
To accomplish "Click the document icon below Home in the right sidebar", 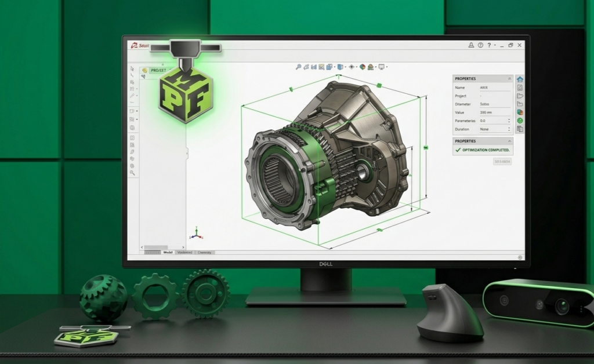I will [520, 88].
